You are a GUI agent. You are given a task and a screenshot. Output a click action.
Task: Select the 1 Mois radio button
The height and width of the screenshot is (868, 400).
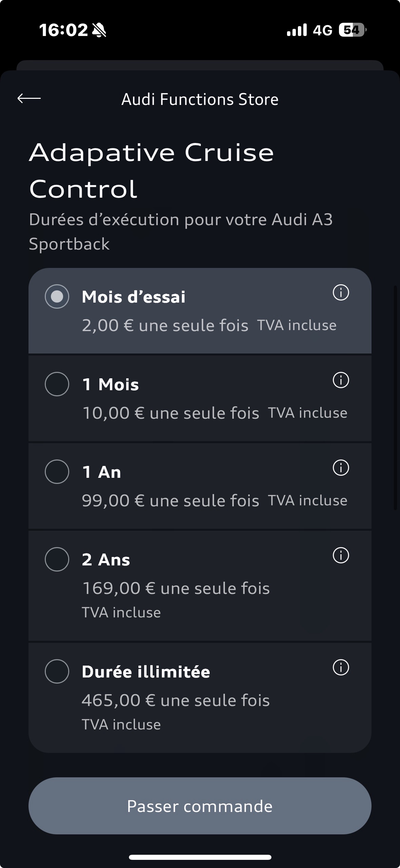57,384
